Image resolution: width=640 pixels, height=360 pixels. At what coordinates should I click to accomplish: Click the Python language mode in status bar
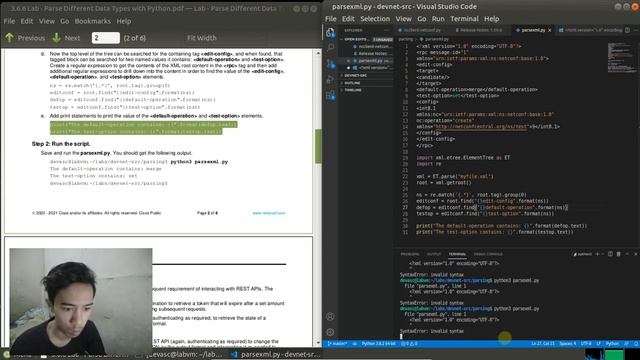612,344
